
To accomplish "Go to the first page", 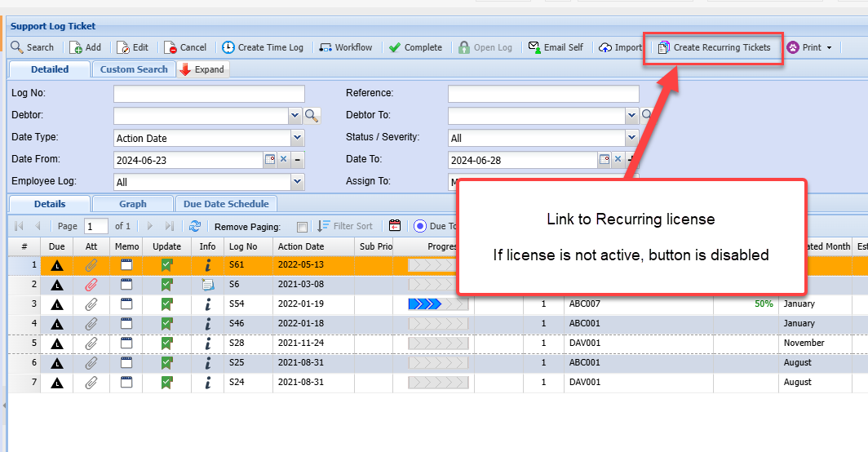I will [x=19, y=226].
